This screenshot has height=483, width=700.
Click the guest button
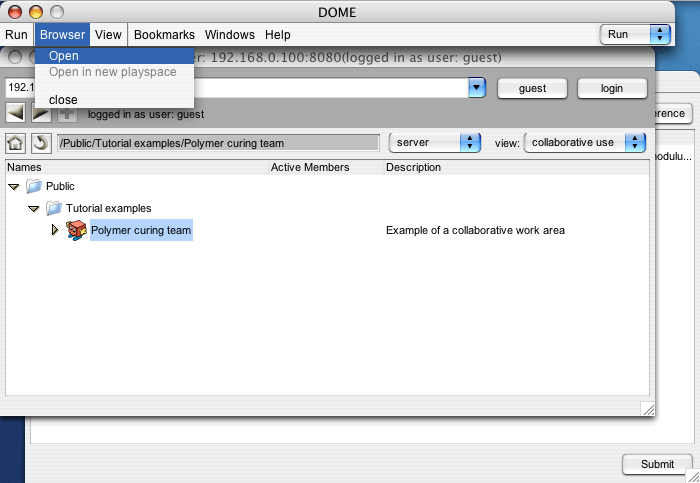coord(532,88)
